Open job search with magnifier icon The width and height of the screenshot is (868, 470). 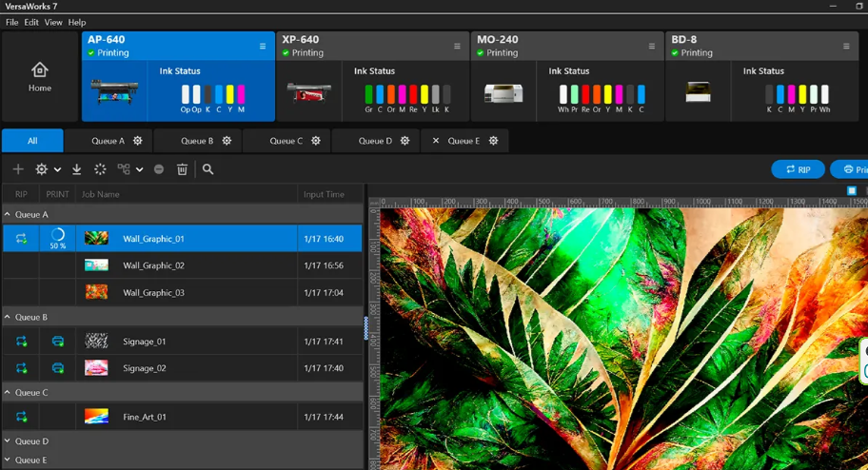pyautogui.click(x=207, y=169)
